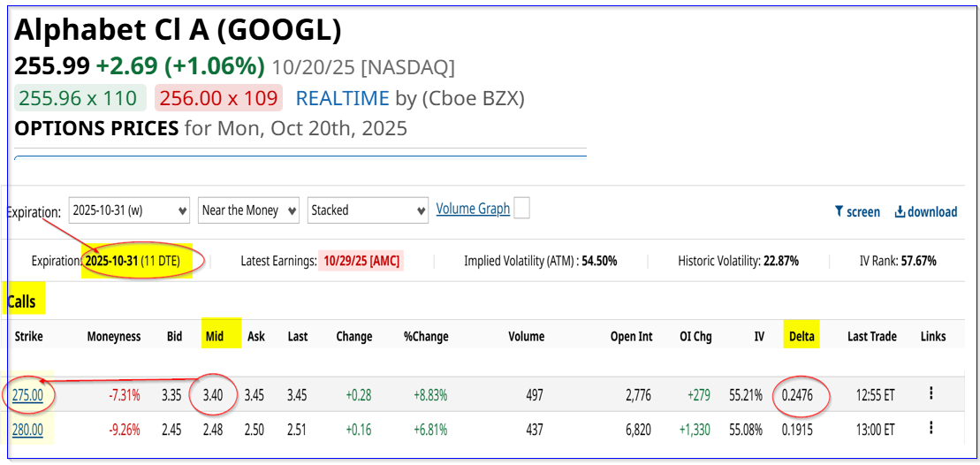Sort by Open Int column header
Image resolution: width=980 pixels, height=465 pixels.
(x=631, y=336)
